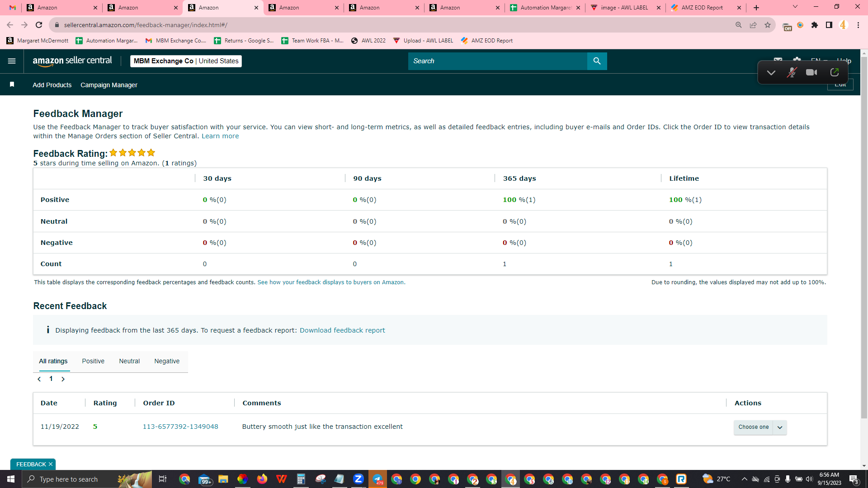
Task: Click the share screen icon in overlay
Action: 835,72
